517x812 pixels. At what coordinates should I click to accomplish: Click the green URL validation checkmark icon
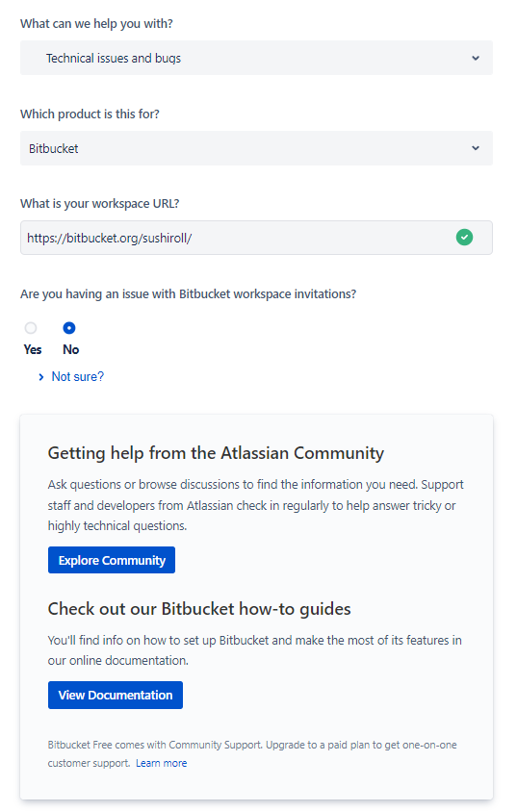(464, 238)
